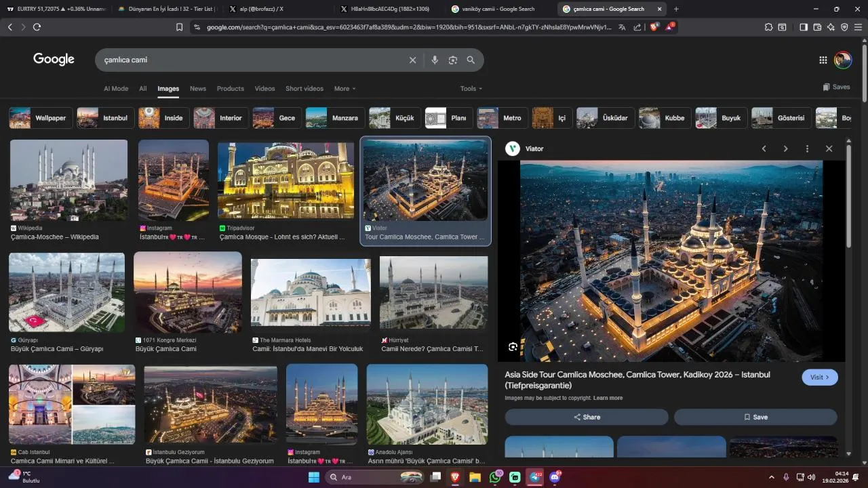Open Discord from the taskbar
868x488 pixels.
[555, 477]
